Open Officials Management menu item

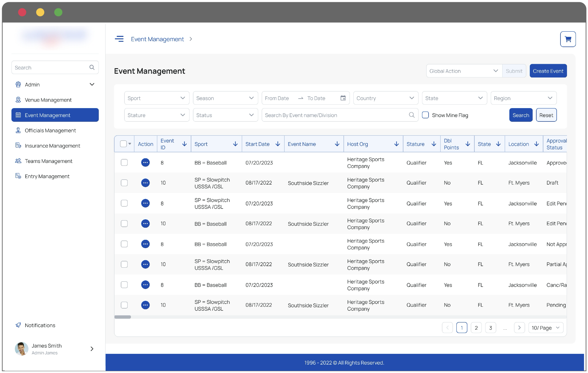(x=55, y=130)
